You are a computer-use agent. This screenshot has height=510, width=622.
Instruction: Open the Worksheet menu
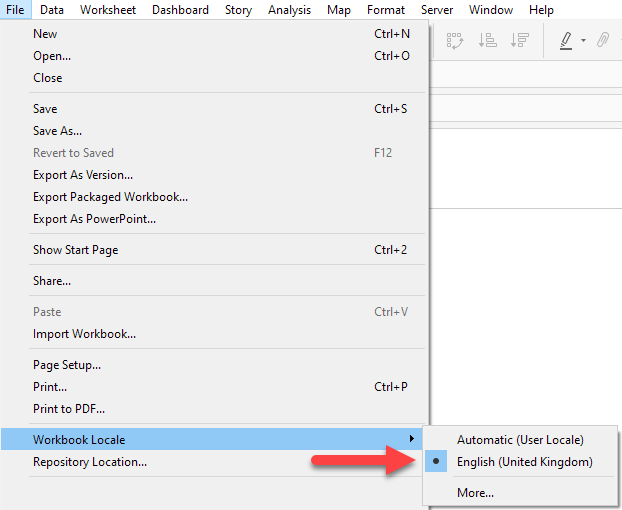point(108,10)
